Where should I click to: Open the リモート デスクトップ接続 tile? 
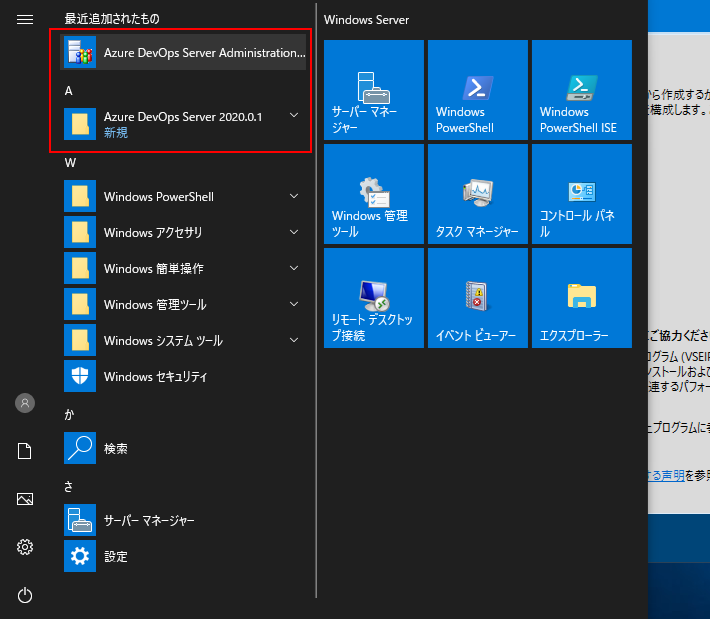(374, 298)
